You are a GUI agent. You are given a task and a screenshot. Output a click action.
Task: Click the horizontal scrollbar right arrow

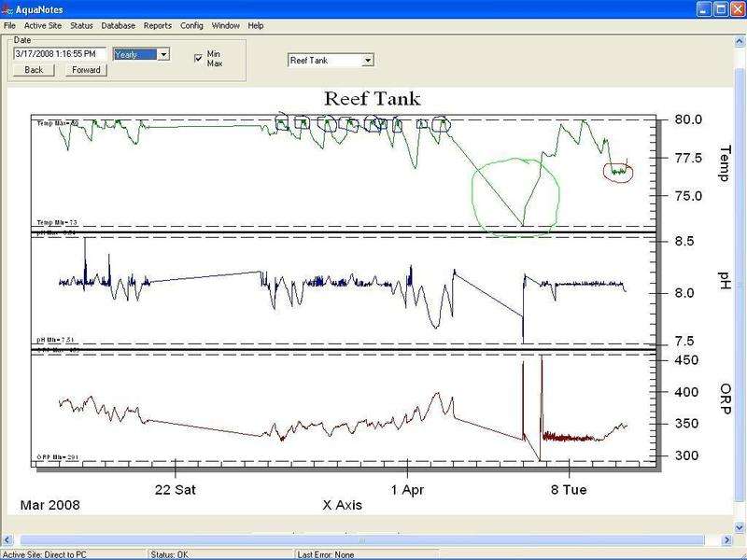point(725,539)
